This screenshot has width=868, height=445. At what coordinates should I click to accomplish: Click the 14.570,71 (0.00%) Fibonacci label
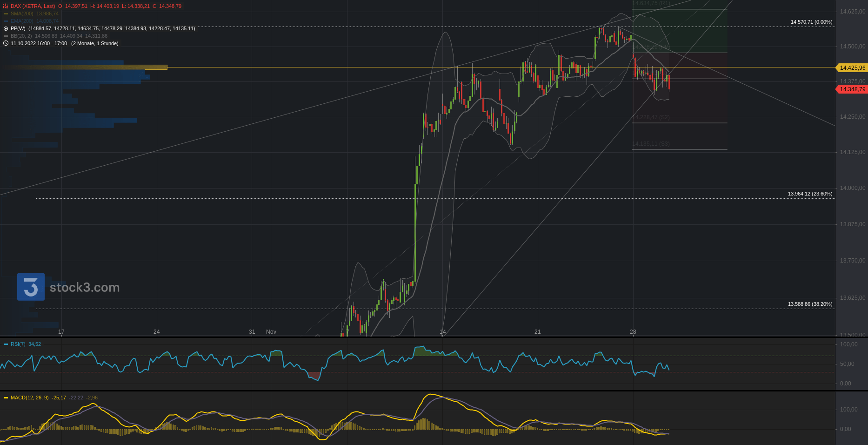click(811, 22)
